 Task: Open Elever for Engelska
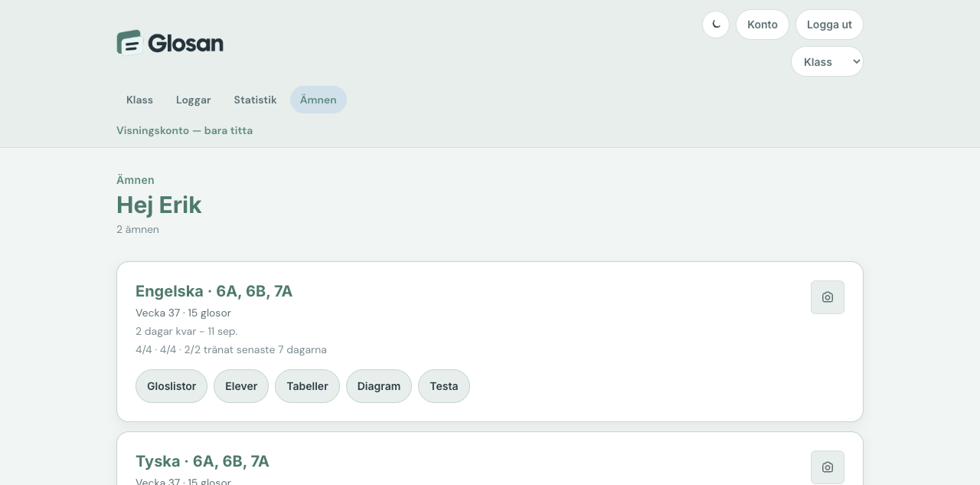coord(241,386)
